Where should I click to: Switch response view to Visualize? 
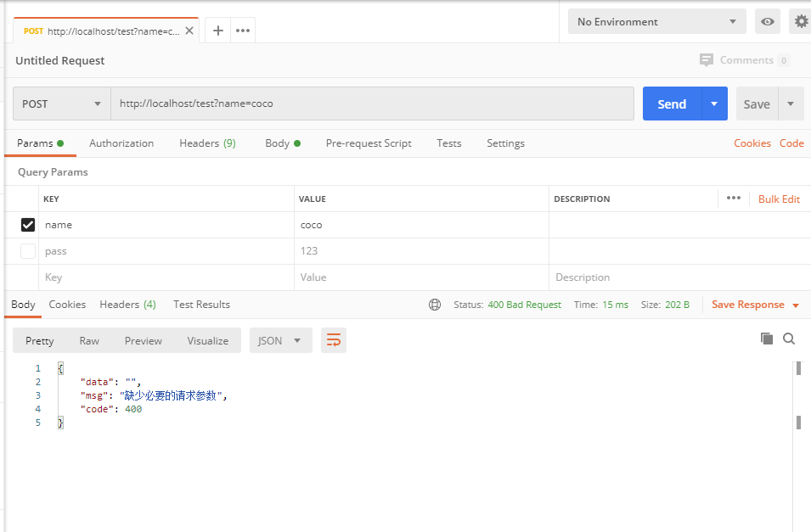208,341
